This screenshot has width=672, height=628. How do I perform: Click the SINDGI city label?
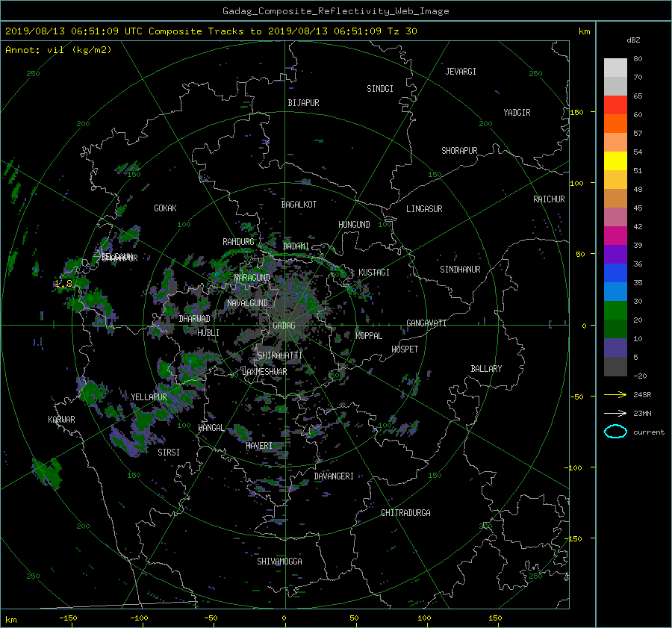(x=380, y=89)
